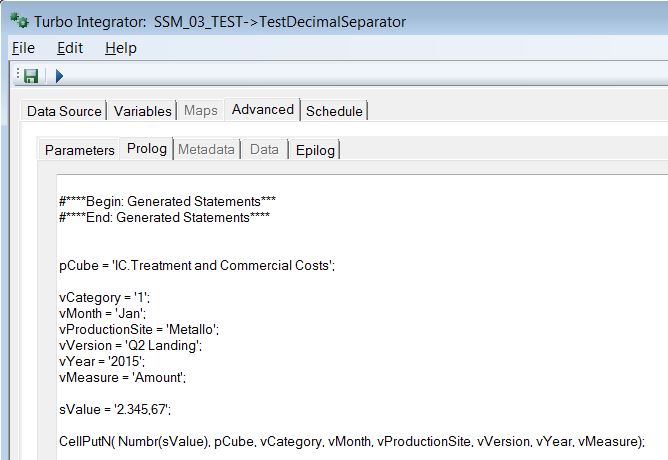Go to the Variables tab

tap(143, 111)
